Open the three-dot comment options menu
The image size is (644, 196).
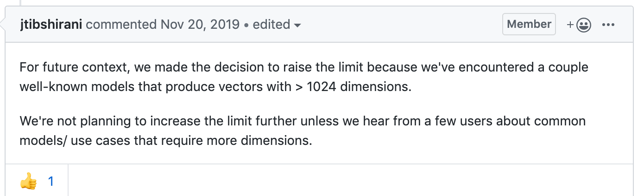(608, 25)
